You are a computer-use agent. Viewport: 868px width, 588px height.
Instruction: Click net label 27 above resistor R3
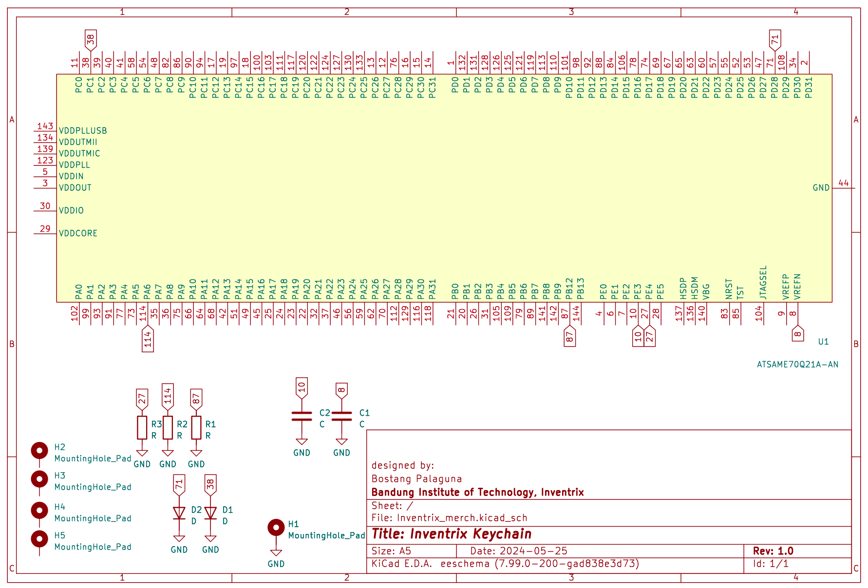(x=142, y=399)
